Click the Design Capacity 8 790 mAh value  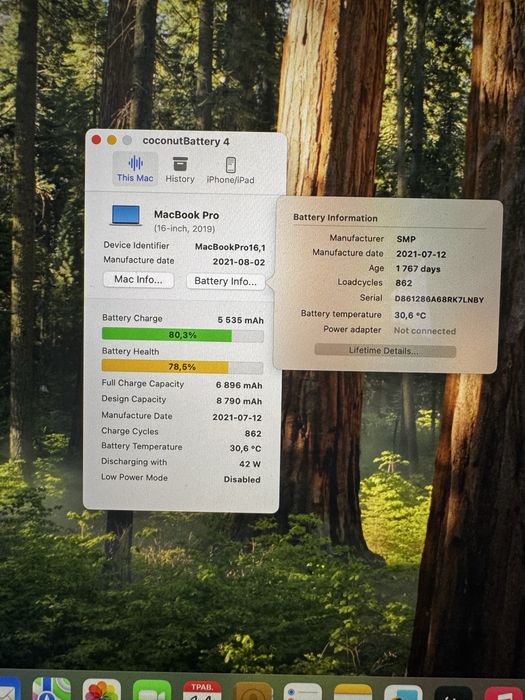pyautogui.click(x=239, y=401)
